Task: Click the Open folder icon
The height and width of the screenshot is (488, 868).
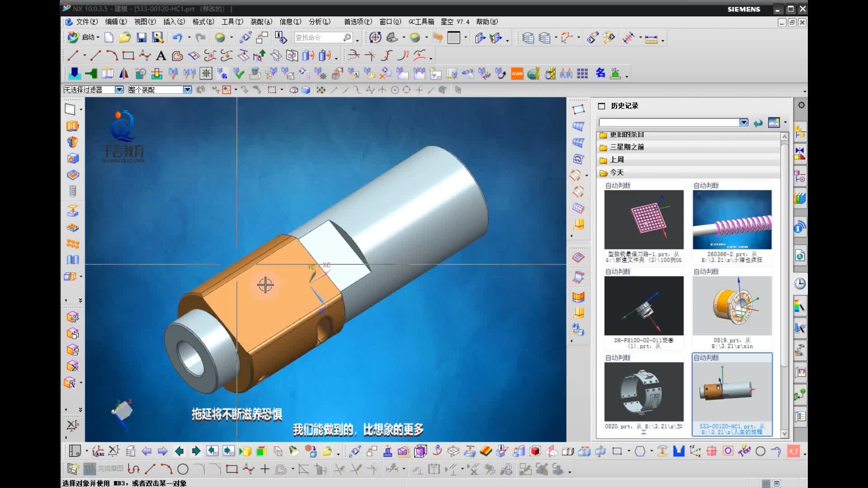Action: coord(125,38)
